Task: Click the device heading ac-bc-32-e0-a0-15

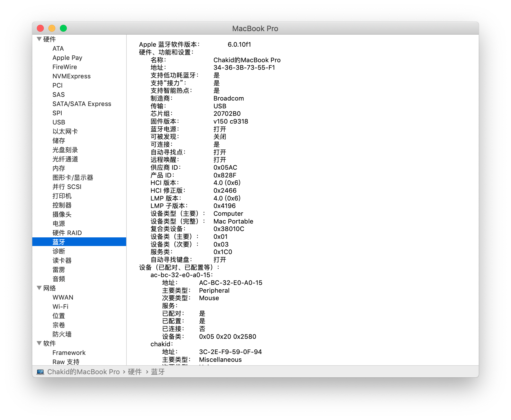Action: pos(181,275)
